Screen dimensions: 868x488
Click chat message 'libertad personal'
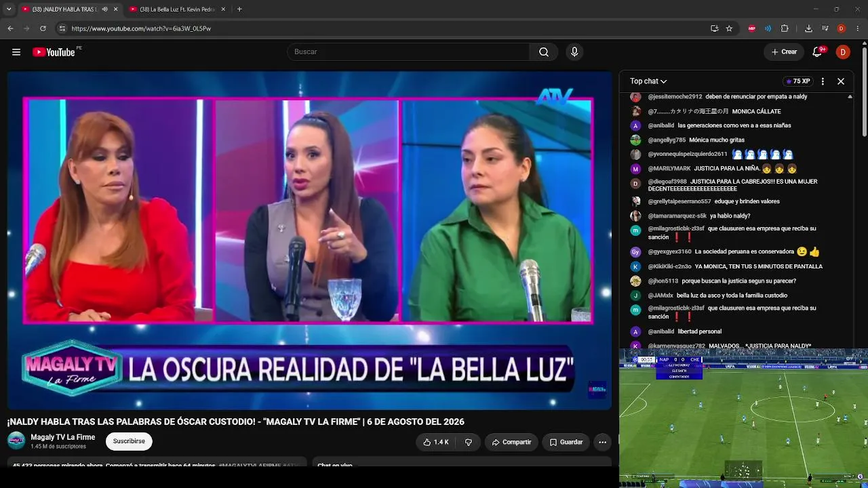pyautogui.click(x=700, y=331)
